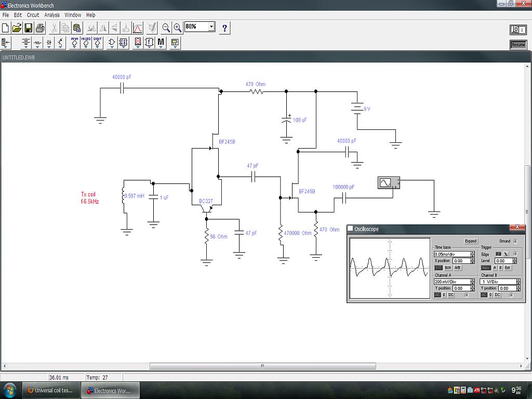Adjust the Channel B 1 V/Div stepper
The width and height of the screenshot is (532, 399).
(x=518, y=281)
